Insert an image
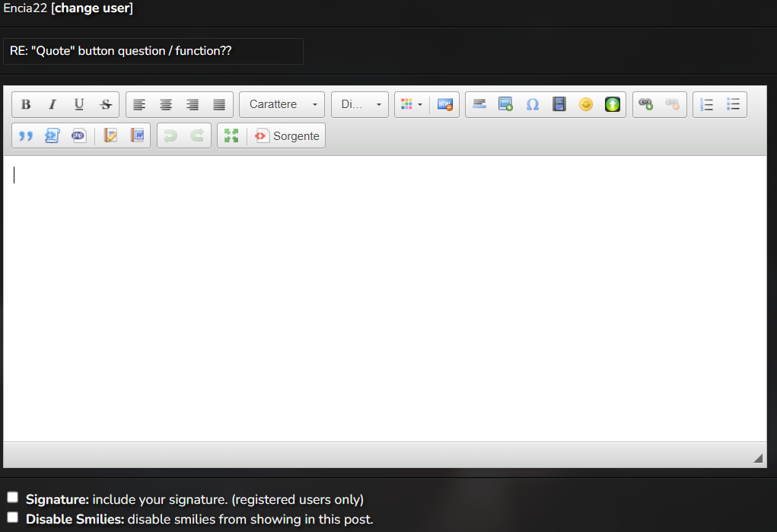This screenshot has height=532, width=777. pos(505,104)
